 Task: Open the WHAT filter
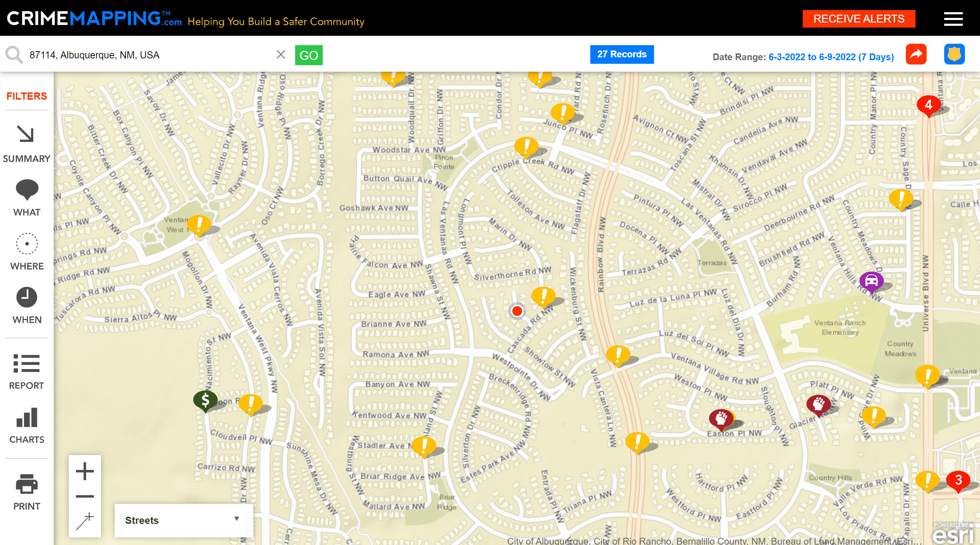27,198
